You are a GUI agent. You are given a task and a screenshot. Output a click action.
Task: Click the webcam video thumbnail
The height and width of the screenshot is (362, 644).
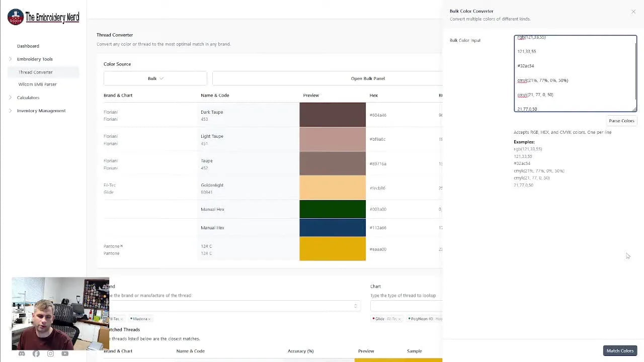(60, 313)
